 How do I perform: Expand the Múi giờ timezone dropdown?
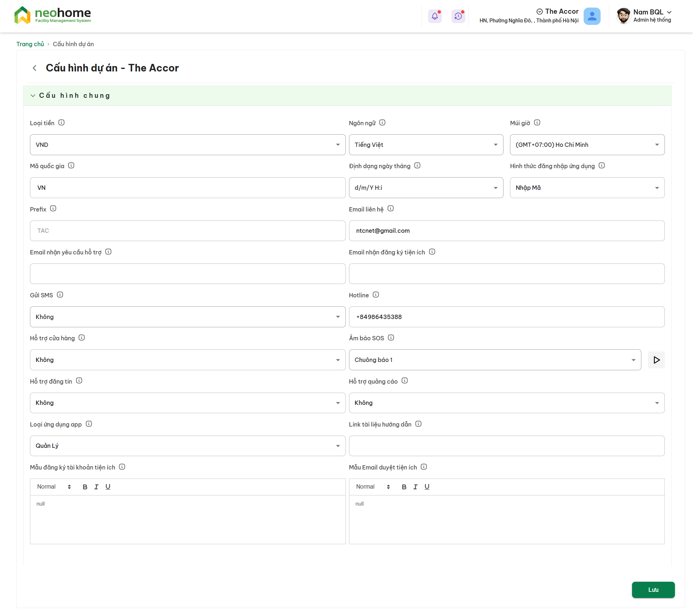click(587, 145)
